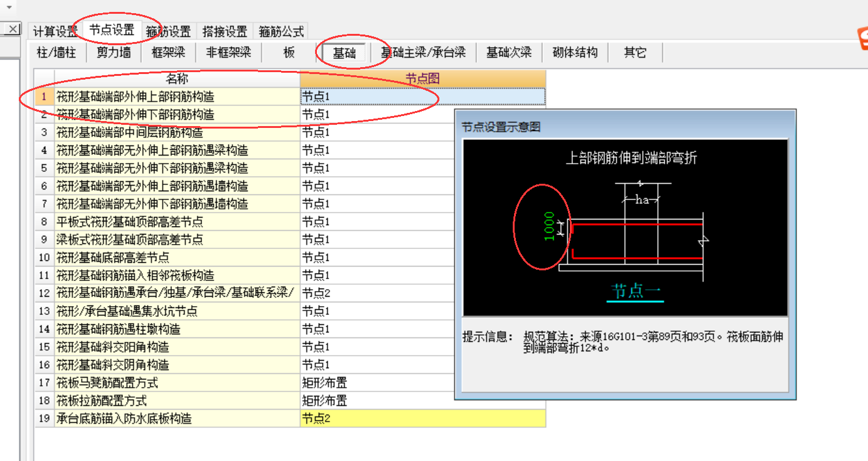This screenshot has height=461, width=868.
Task: Select the 节点设置 tab
Action: (x=112, y=29)
